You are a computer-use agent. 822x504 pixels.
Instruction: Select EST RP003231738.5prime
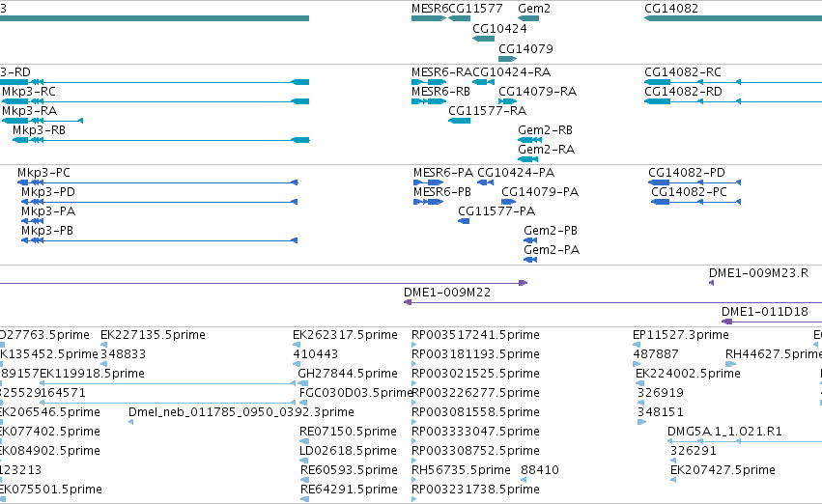point(475,490)
